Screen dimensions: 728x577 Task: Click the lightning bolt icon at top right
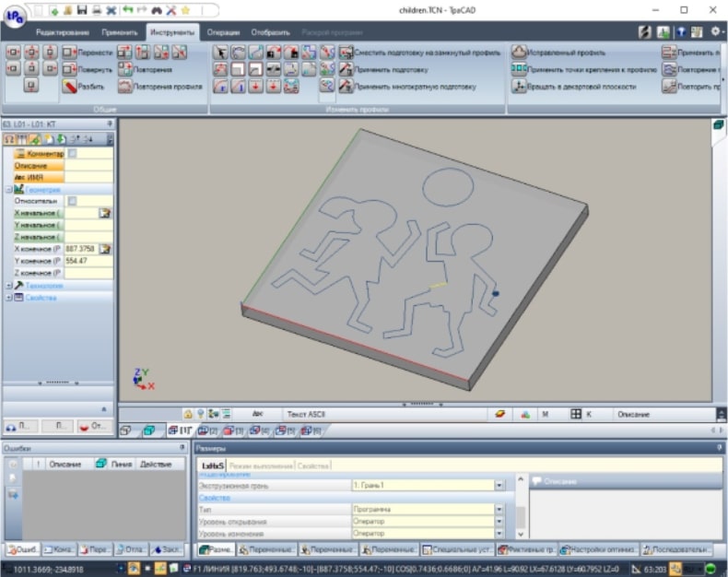point(644,31)
